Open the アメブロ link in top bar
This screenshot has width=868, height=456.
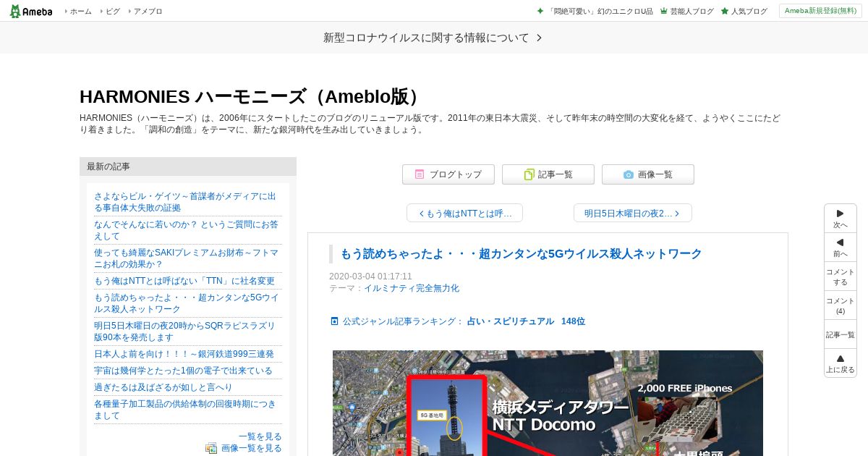pyautogui.click(x=148, y=12)
